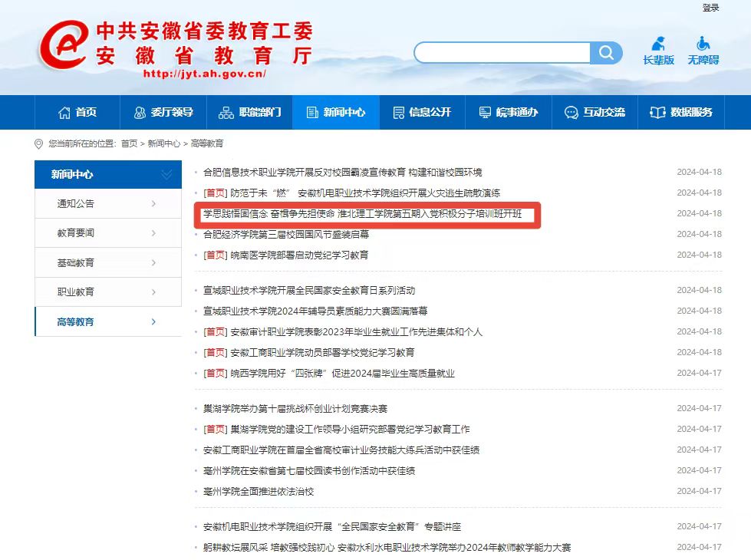Open the 长辈版 elderly mode icon
Screen dimensions: 751x560
tap(658, 51)
